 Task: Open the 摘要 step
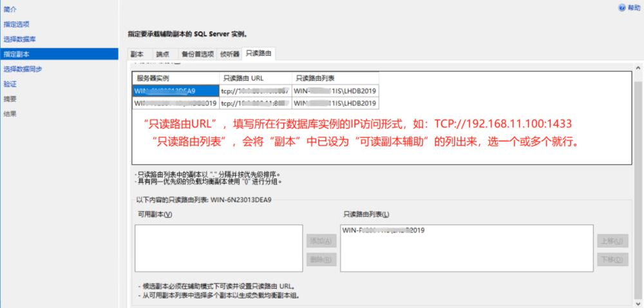[x=10, y=99]
